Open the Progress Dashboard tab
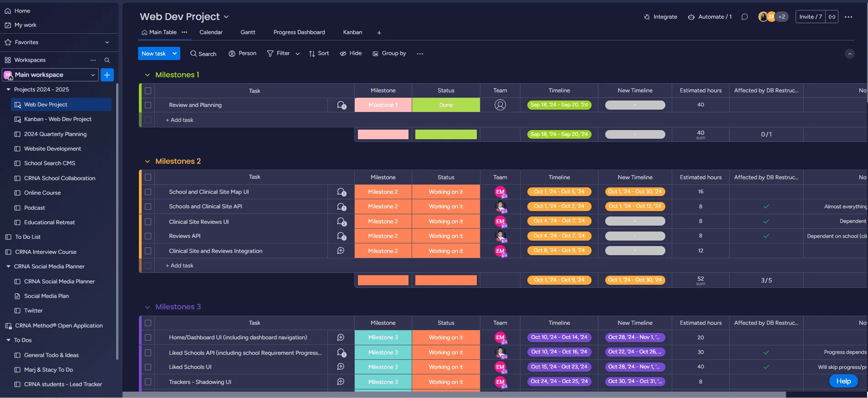The image size is (868, 398). 299,32
